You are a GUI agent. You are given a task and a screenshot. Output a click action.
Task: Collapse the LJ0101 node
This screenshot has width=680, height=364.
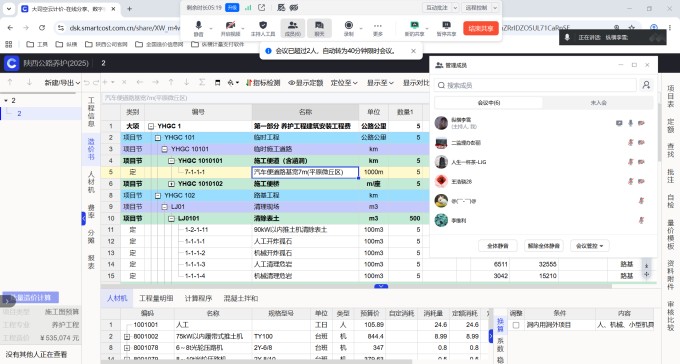(171, 219)
